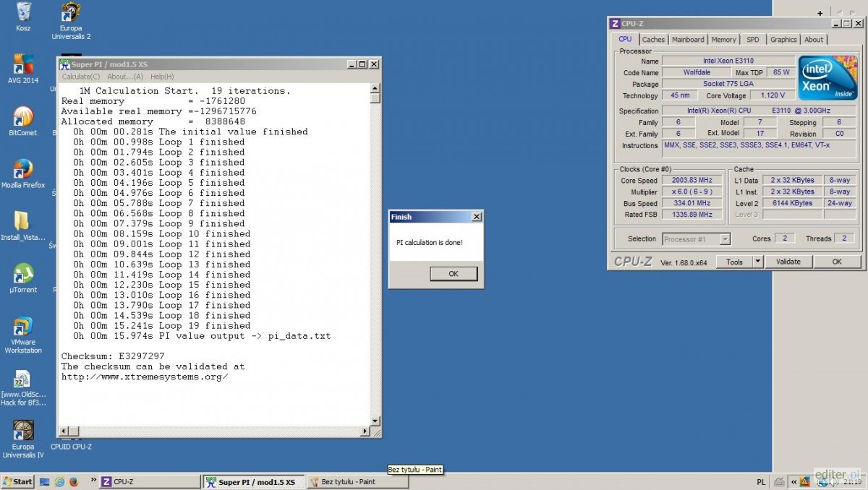Click the Validate button in CPU-Z
This screenshot has height=490, width=868.
point(788,262)
